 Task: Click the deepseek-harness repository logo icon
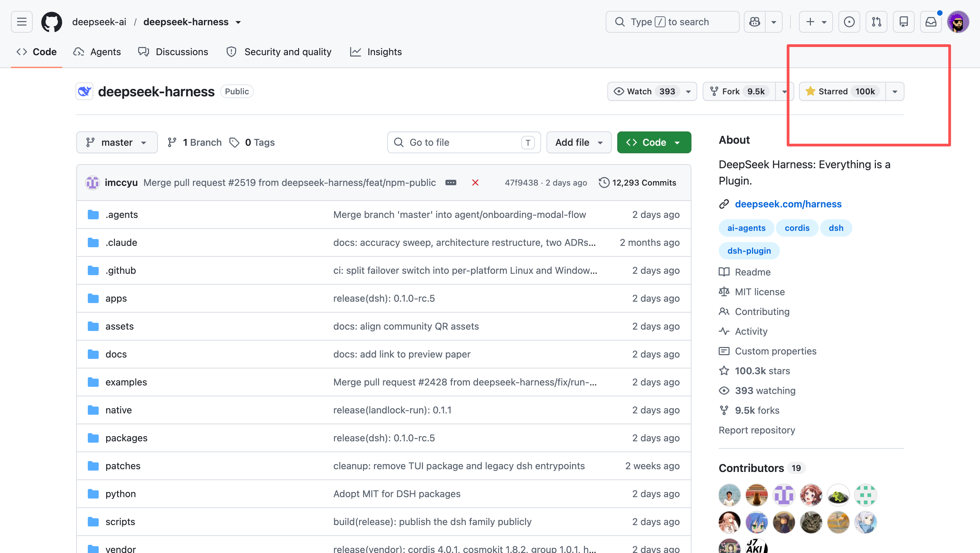[x=84, y=91]
